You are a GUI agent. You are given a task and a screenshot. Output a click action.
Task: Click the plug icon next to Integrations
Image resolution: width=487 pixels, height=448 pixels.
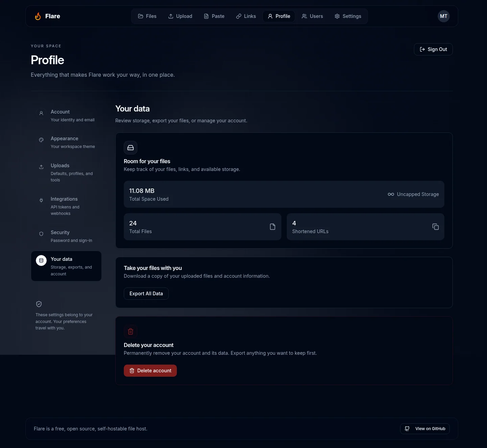(41, 200)
